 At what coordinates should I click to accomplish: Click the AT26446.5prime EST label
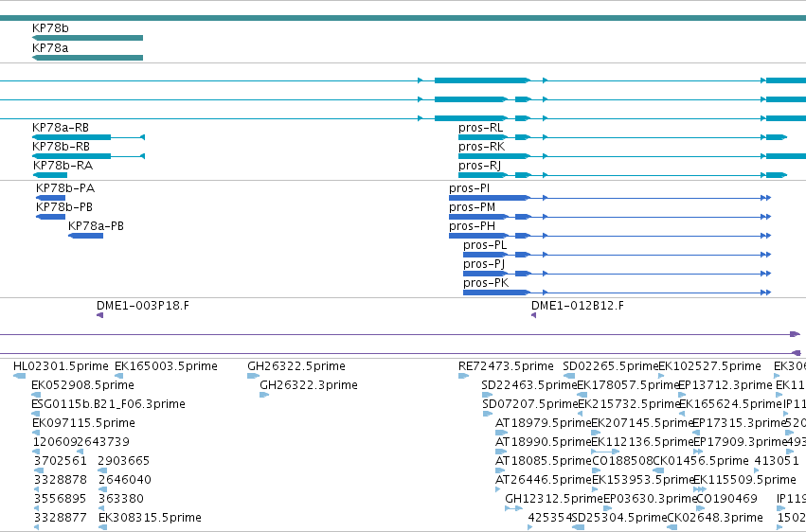coord(543,480)
